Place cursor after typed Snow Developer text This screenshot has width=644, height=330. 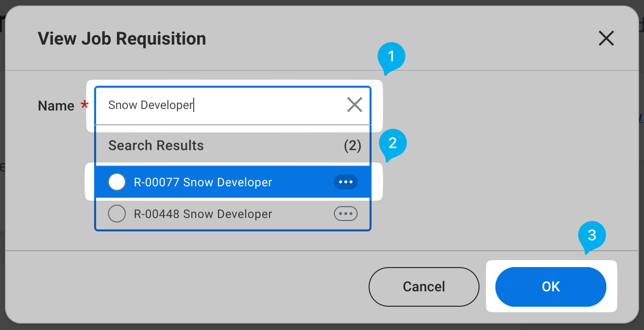click(x=194, y=105)
